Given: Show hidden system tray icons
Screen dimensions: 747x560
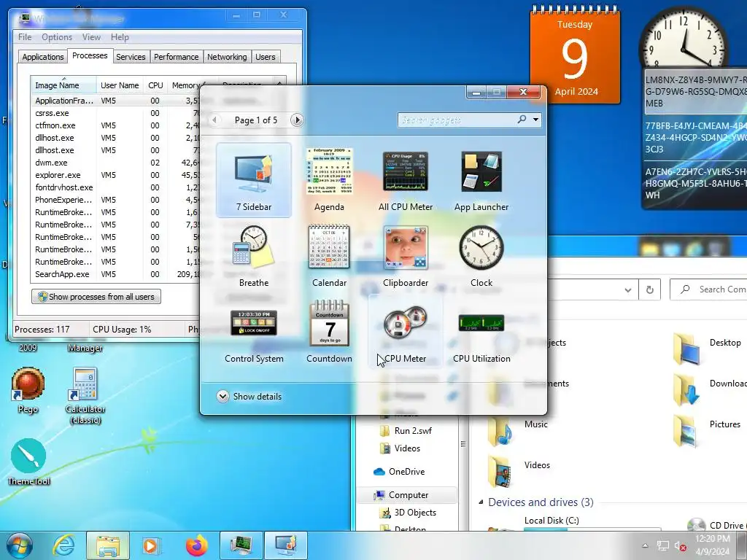Looking at the screenshot, I should click(x=645, y=545).
